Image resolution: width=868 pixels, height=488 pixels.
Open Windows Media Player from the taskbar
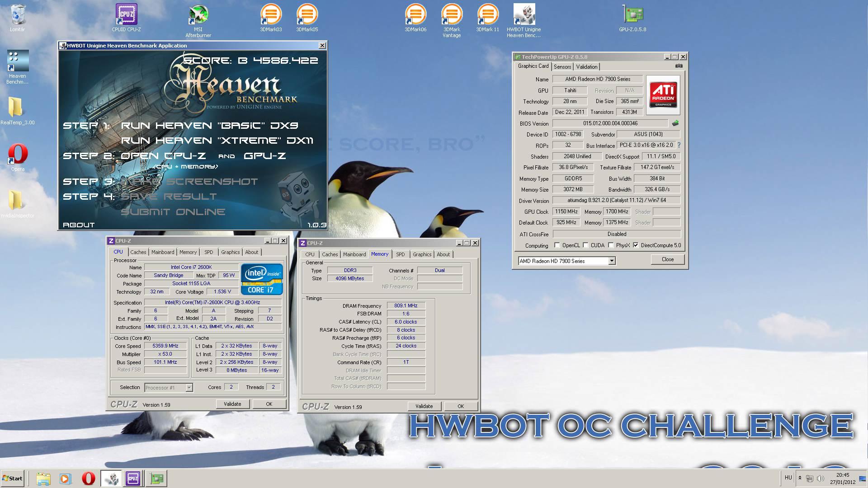coord(65,479)
